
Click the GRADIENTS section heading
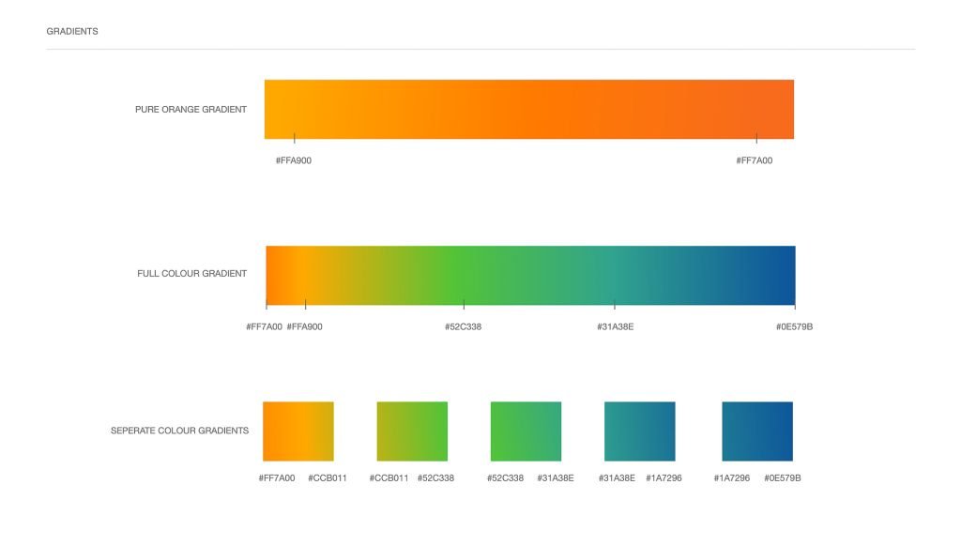pyautogui.click(x=72, y=31)
